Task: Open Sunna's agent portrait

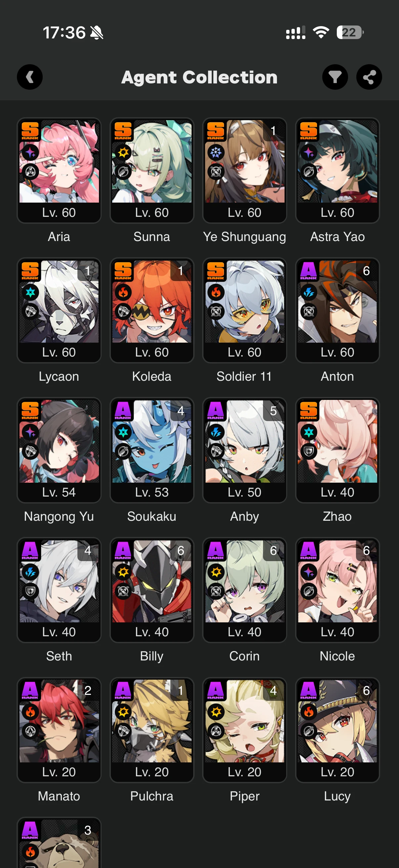Action: (152, 162)
